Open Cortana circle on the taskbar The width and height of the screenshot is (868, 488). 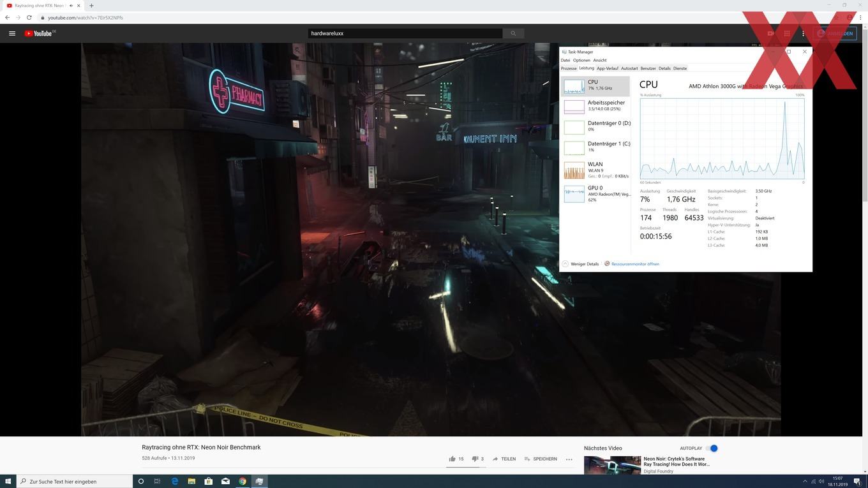[x=141, y=481]
